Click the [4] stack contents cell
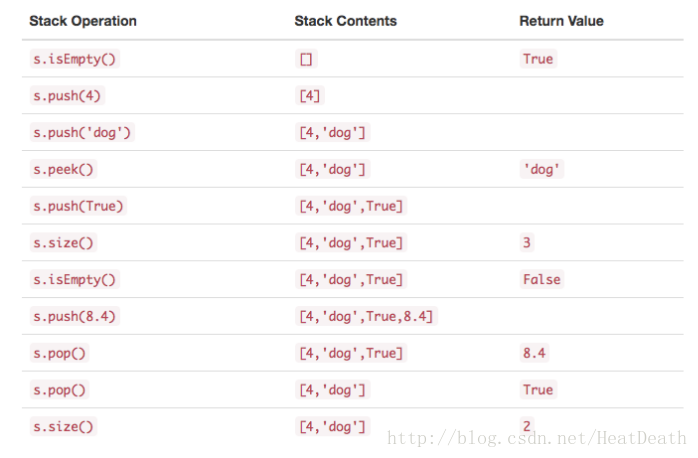698x458 pixels. click(x=310, y=96)
